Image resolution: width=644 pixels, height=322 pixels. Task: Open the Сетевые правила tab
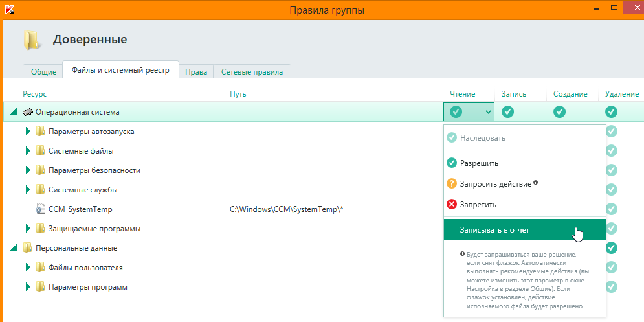coord(252,71)
